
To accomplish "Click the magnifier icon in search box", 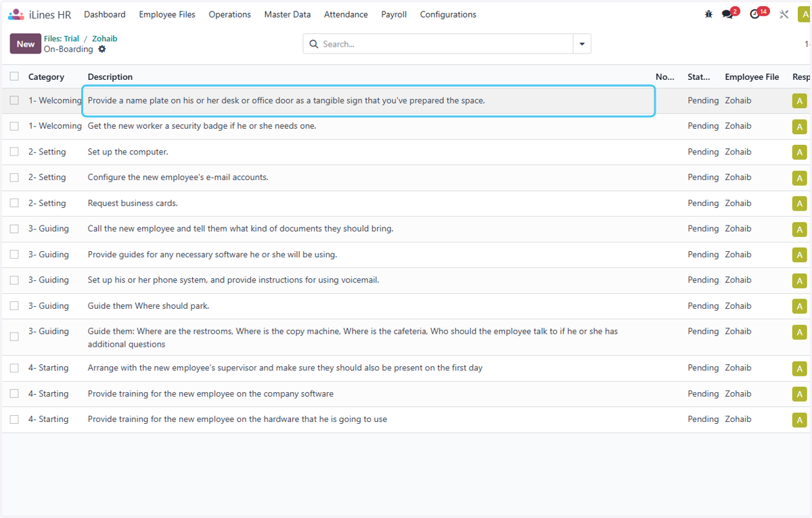I will (314, 44).
